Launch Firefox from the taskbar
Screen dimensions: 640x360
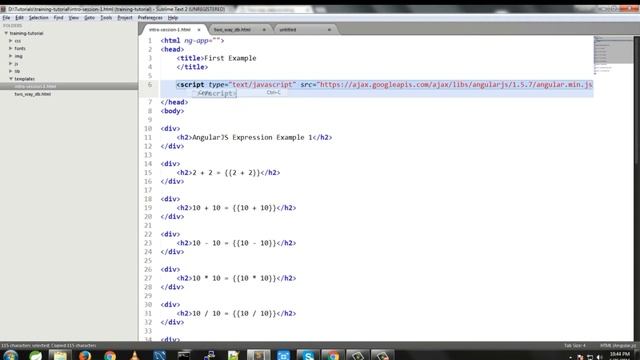85,355
